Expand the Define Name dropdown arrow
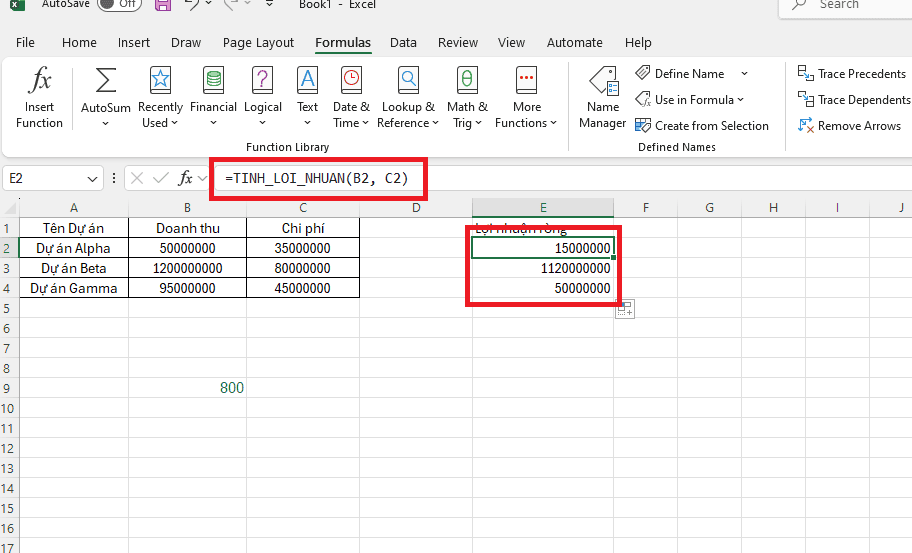 pos(744,74)
